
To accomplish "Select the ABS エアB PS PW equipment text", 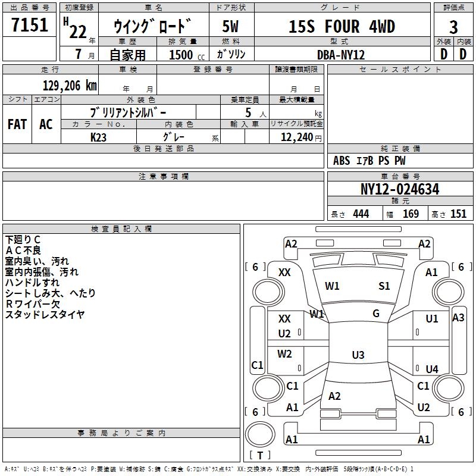I will (369, 161).
